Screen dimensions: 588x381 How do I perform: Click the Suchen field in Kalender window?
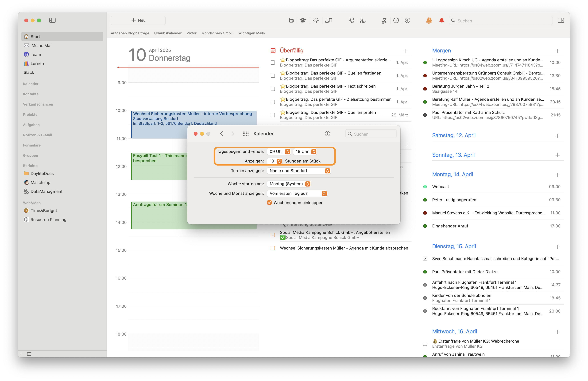[x=371, y=134]
